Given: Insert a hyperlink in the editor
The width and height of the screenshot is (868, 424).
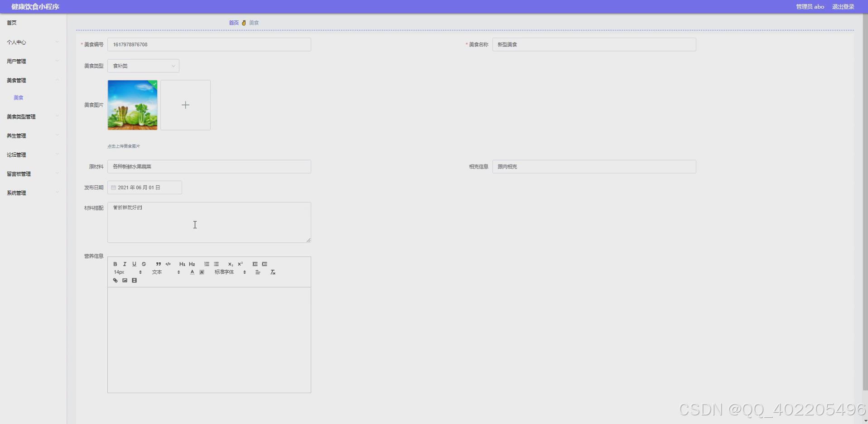Looking at the screenshot, I should [x=115, y=280].
